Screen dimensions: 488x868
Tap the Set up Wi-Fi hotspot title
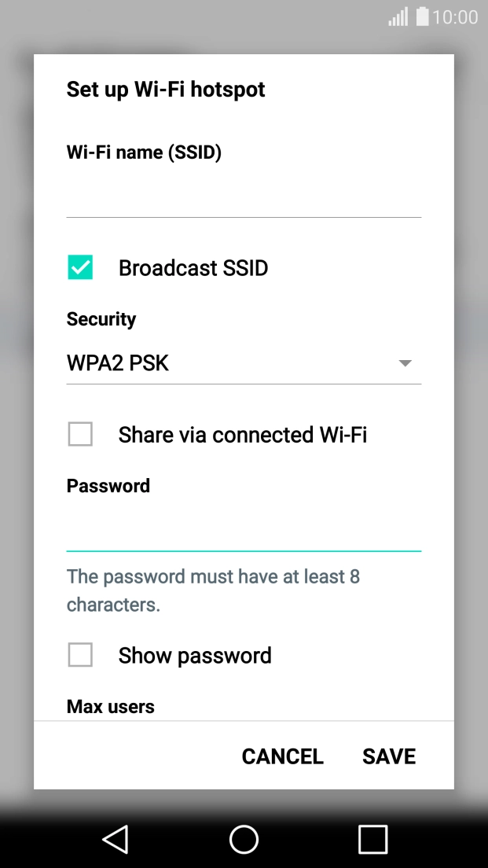tap(166, 90)
